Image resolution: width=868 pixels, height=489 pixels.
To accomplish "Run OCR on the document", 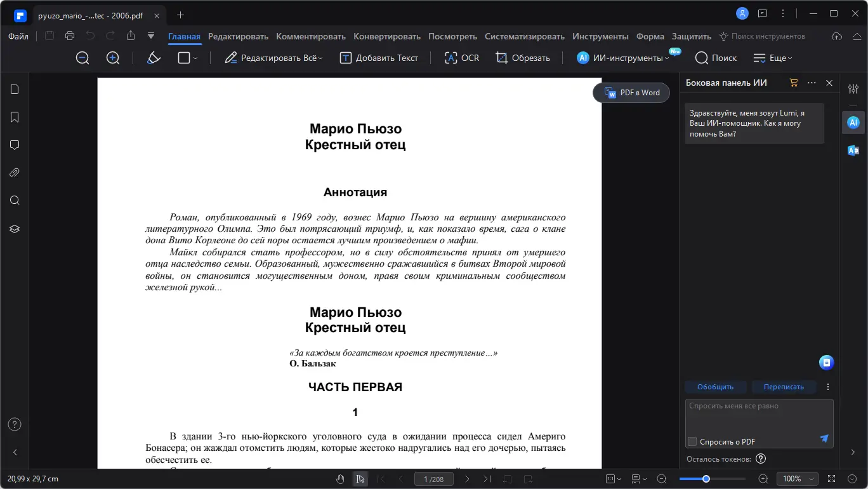I will [461, 58].
